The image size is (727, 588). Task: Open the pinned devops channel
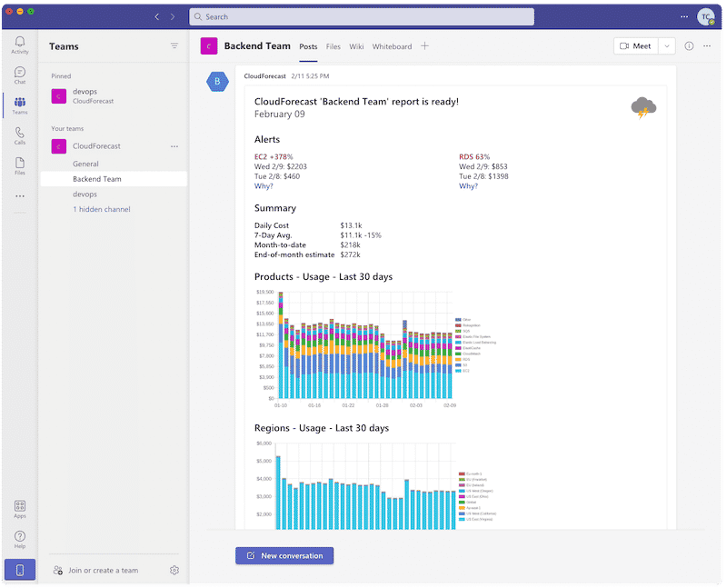coord(114,96)
